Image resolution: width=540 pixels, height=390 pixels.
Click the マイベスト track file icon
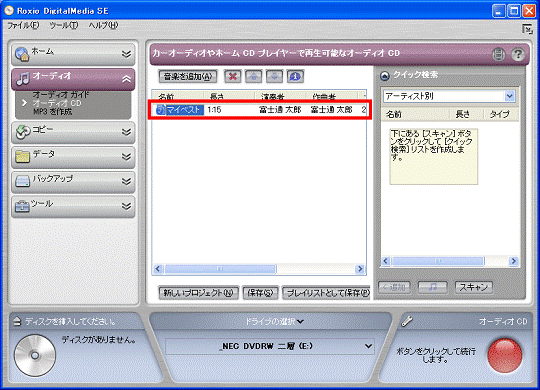point(161,110)
